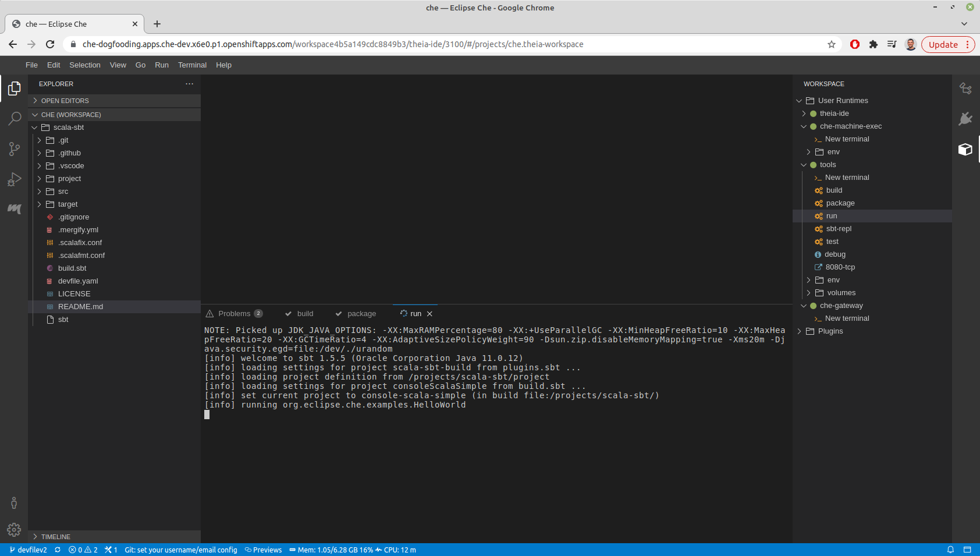Screen dimensions: 980x556
Task: Open Settings via the gear icon
Action: point(14,530)
